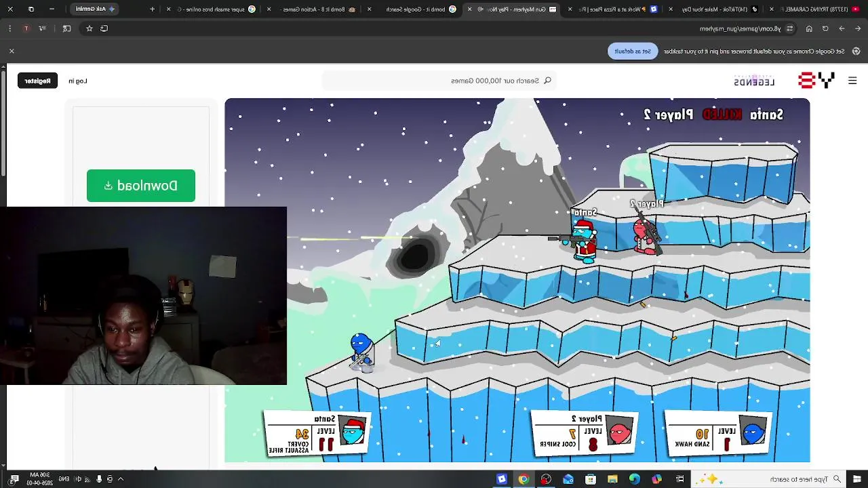
Task: Focus the Search our 100,000 Games field
Action: tap(439, 81)
